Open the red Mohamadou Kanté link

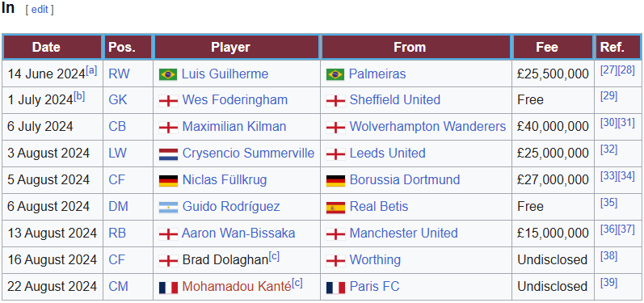pos(237,286)
